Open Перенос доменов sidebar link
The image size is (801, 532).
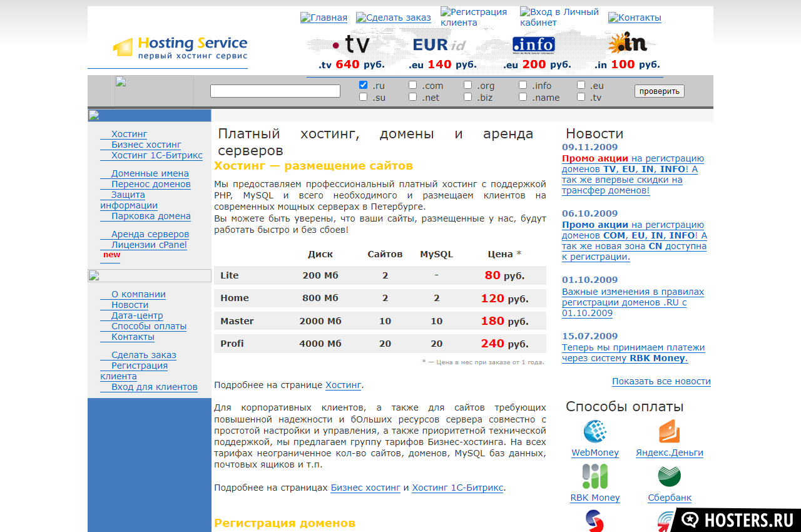(151, 184)
